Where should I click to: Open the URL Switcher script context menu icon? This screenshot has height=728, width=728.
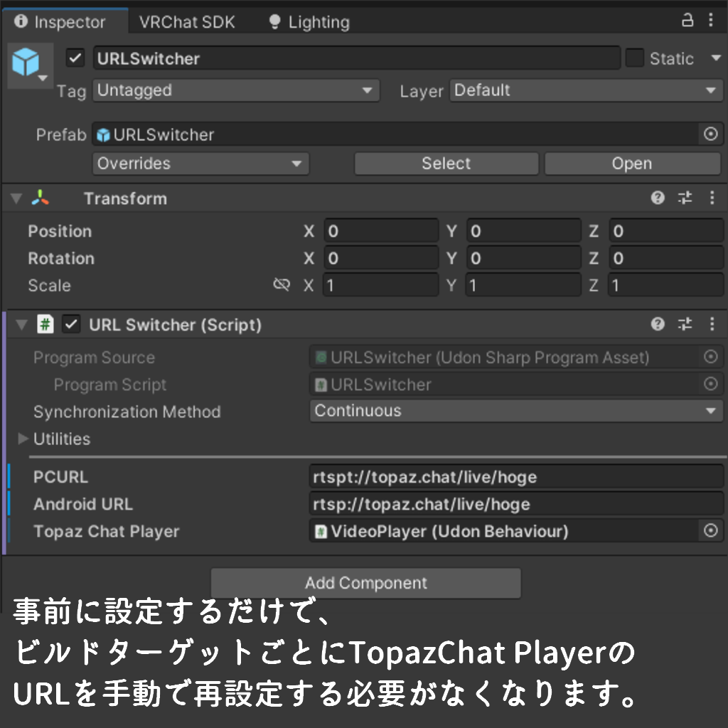(x=712, y=324)
